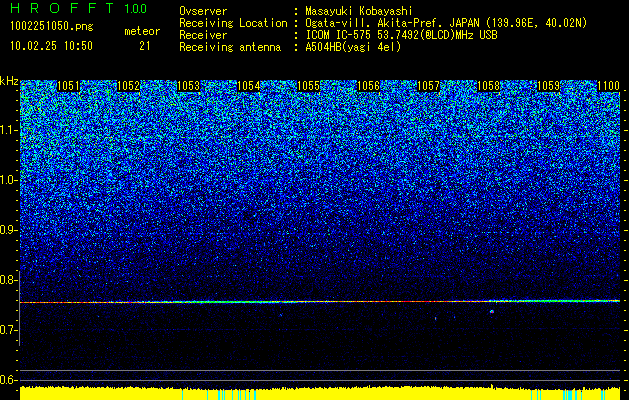The height and width of the screenshot is (400, 629).
Task: Click the 1058 time marker
Action: tap(489, 86)
